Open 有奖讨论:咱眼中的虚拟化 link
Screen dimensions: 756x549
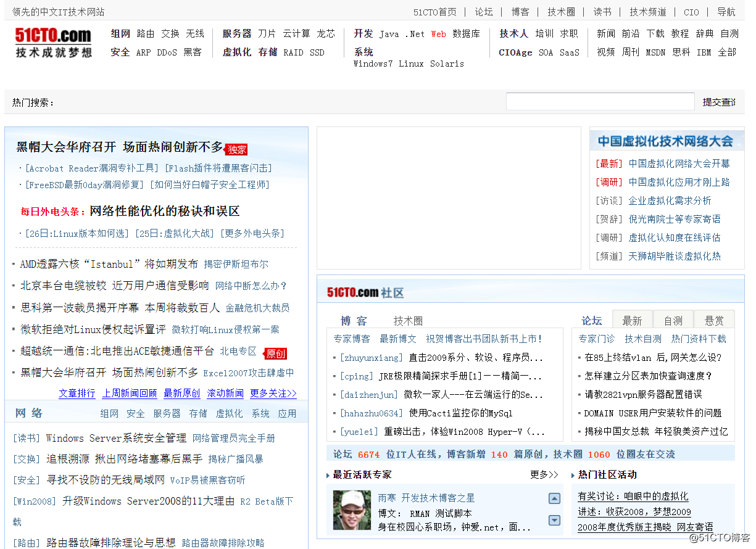point(633,496)
